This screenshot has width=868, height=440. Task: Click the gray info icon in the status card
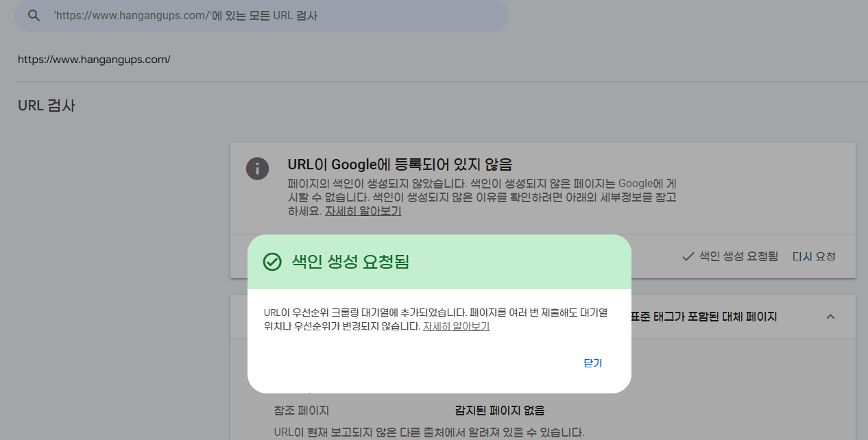[x=257, y=169]
